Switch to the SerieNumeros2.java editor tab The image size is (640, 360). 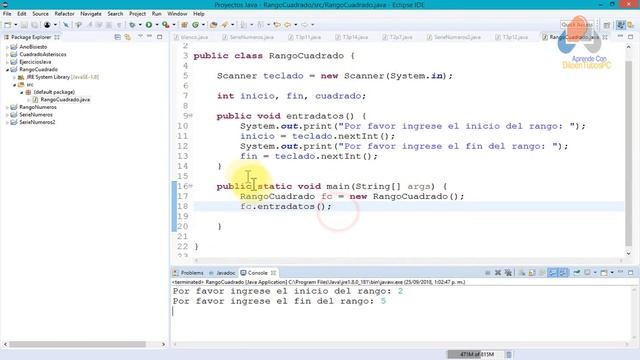coord(453,37)
